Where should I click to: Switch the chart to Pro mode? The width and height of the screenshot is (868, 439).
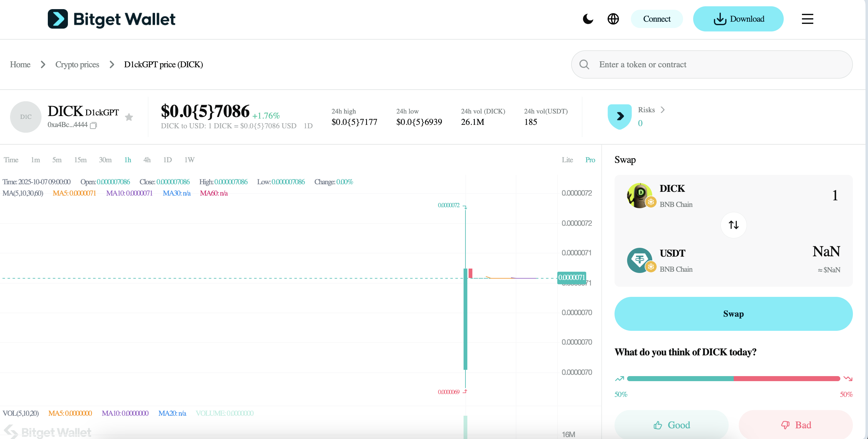point(590,160)
